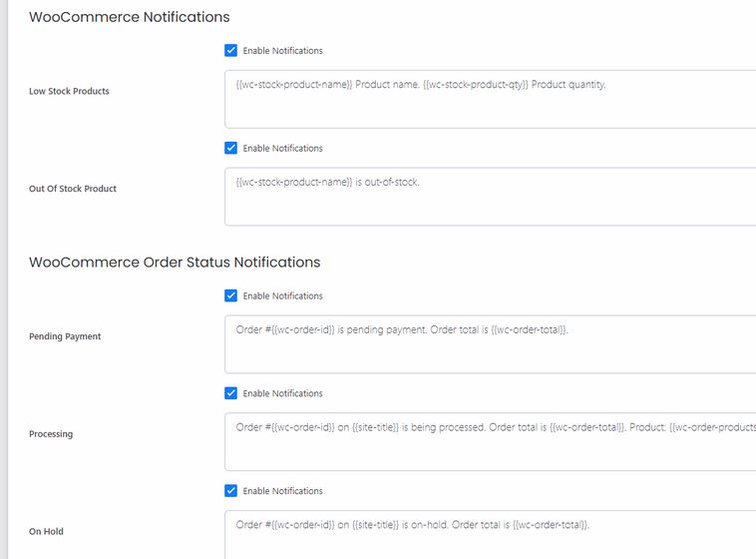The width and height of the screenshot is (756, 559).
Task: Disable notifications checkbox for Pending Payment
Action: [231, 295]
